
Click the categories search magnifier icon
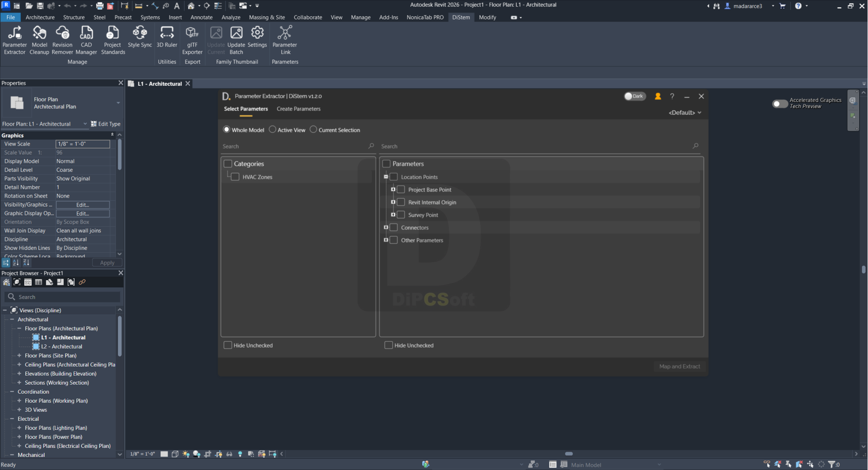[371, 146]
